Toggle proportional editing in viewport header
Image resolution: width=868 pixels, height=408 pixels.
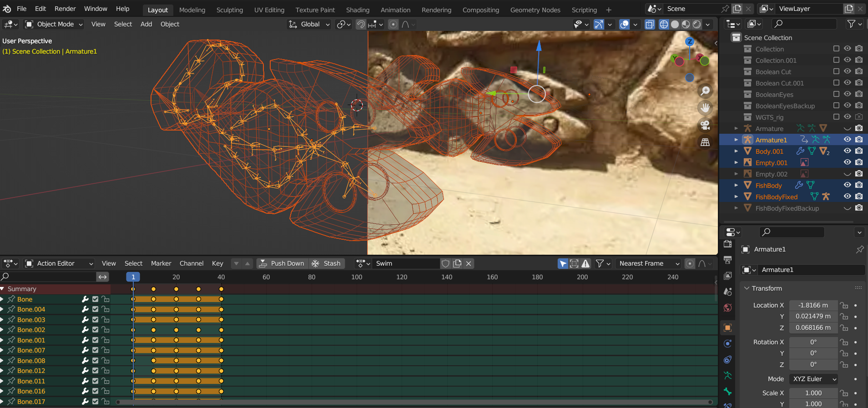pos(394,25)
